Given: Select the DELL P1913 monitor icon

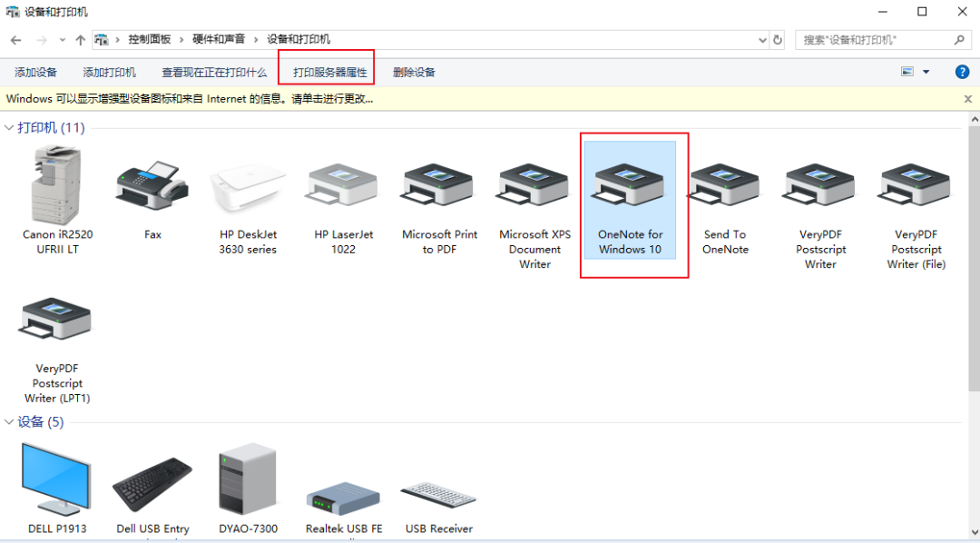Looking at the screenshot, I should point(57,479).
